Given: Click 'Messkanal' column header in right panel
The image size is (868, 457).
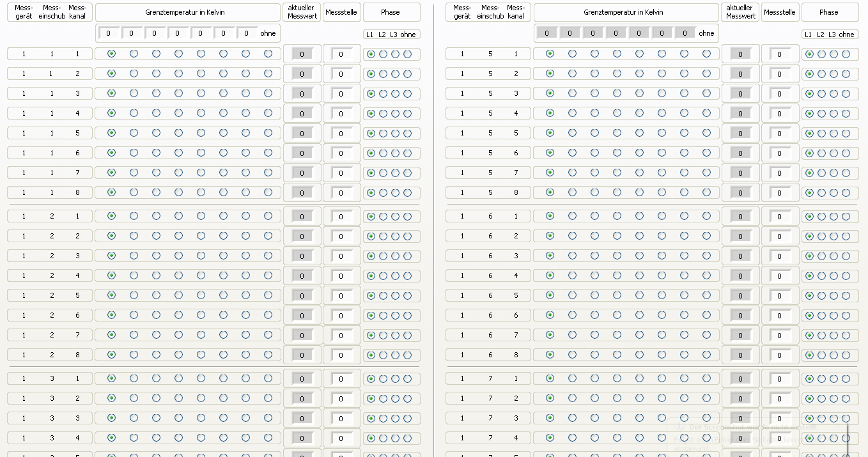Looking at the screenshot, I should click(516, 12).
